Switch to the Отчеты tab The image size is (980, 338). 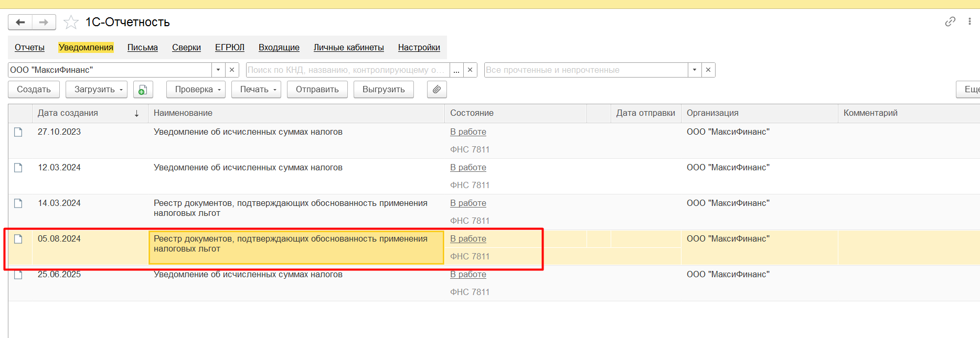[x=29, y=47]
